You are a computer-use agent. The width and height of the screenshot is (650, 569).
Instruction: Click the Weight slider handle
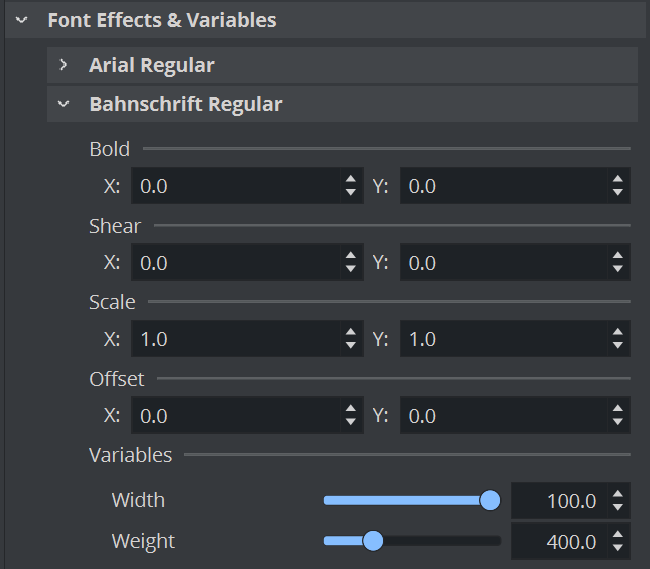373,541
